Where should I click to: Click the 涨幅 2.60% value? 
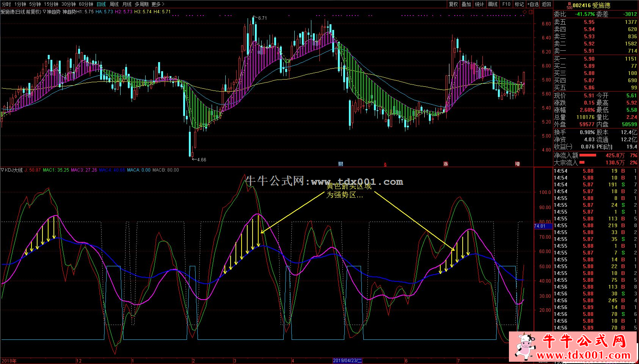coord(587,110)
